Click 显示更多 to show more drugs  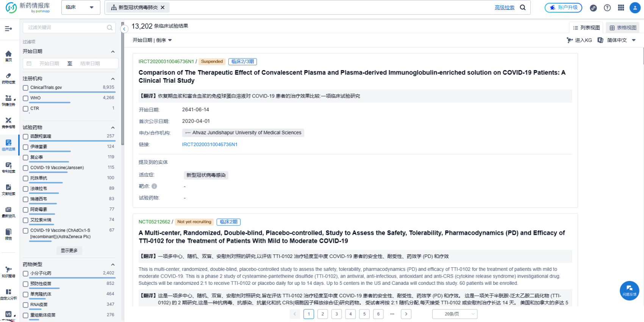69,251
